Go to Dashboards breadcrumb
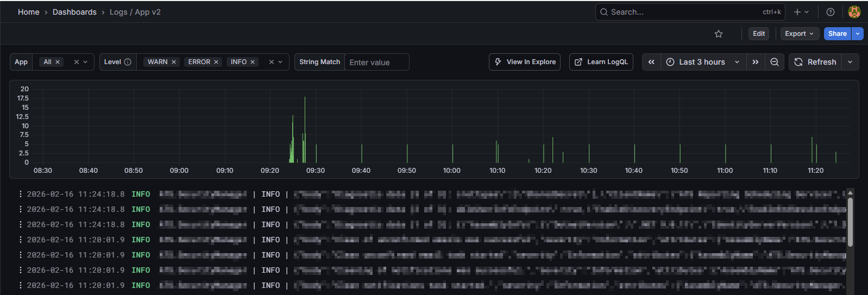Screen dimensions: 868x295 (x=74, y=12)
